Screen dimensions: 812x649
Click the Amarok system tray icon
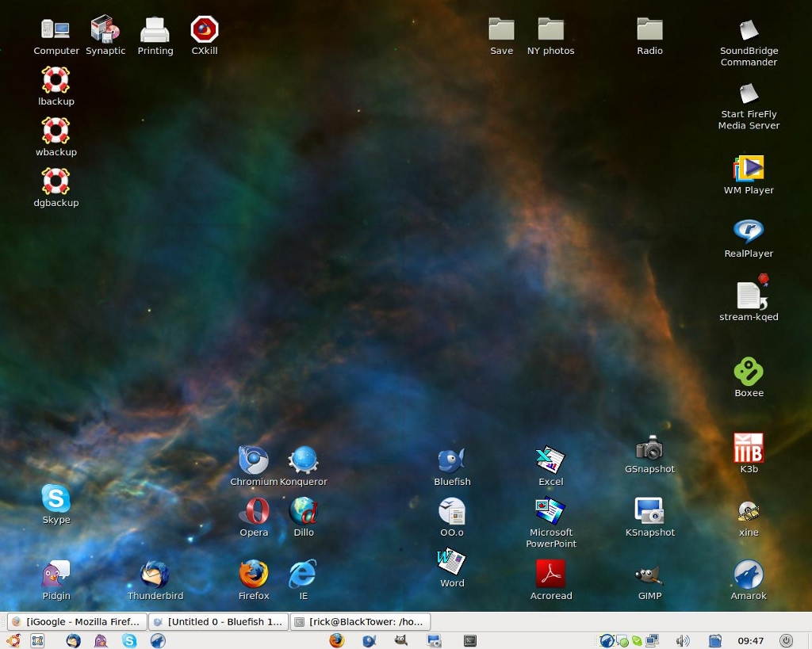click(x=606, y=641)
